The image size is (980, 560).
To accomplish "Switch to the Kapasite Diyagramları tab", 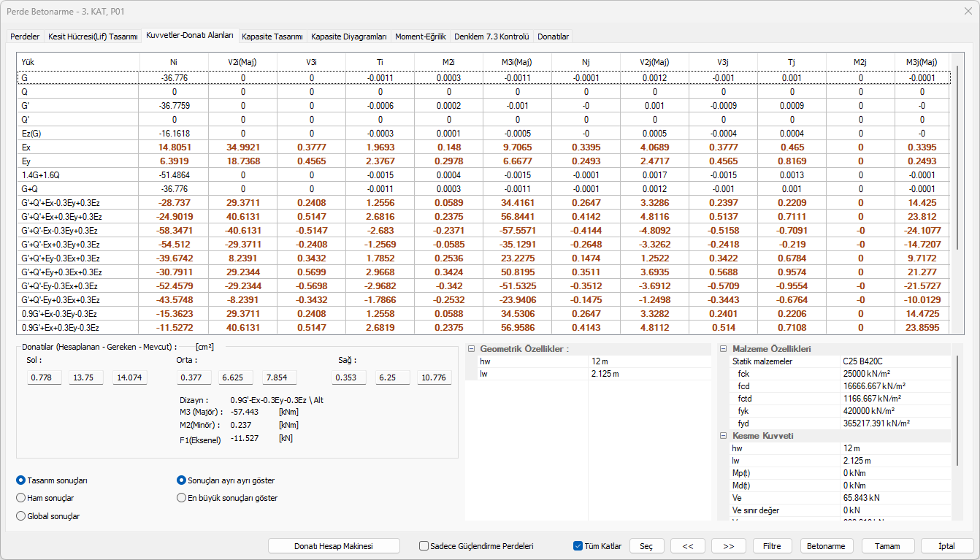I will point(348,37).
